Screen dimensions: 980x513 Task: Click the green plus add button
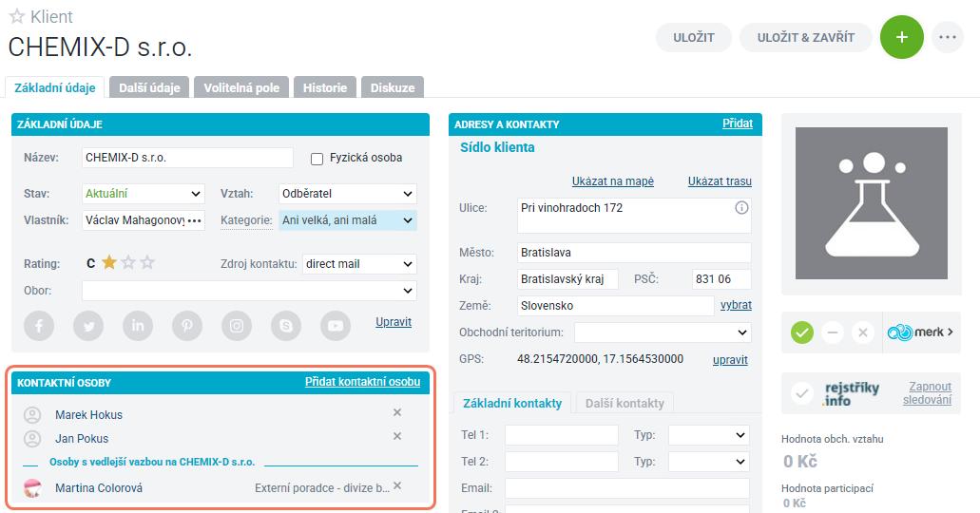click(x=901, y=37)
